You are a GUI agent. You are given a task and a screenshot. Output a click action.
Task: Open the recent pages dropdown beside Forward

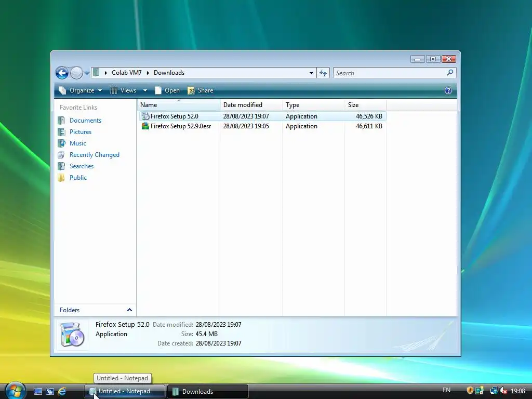click(x=87, y=73)
